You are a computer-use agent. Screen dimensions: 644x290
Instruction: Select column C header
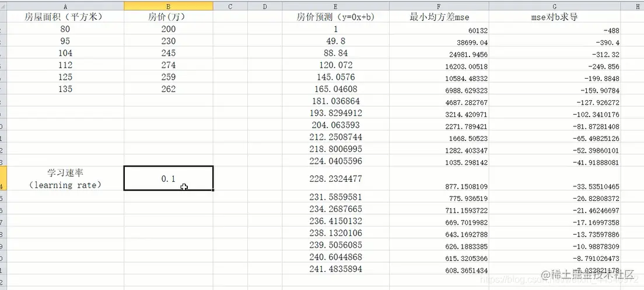[230, 6]
